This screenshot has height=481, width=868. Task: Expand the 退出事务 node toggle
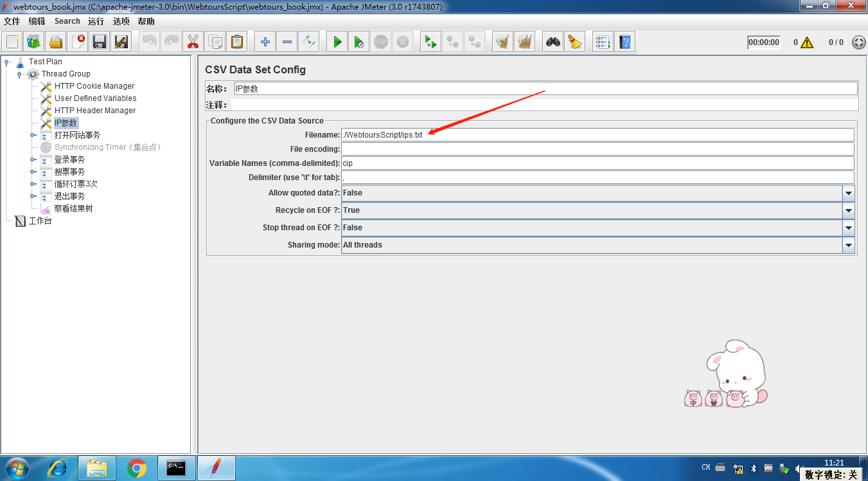[x=33, y=196]
